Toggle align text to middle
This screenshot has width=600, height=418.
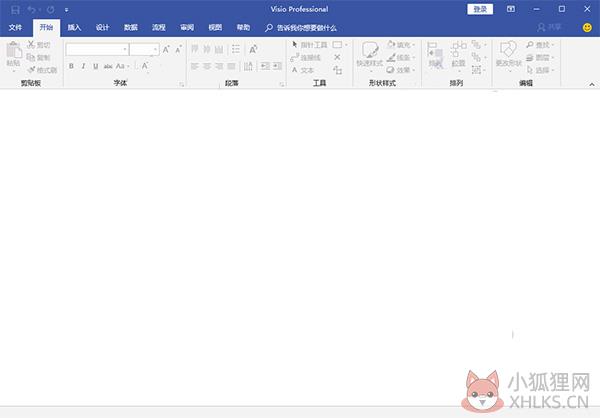pyautogui.click(x=207, y=49)
